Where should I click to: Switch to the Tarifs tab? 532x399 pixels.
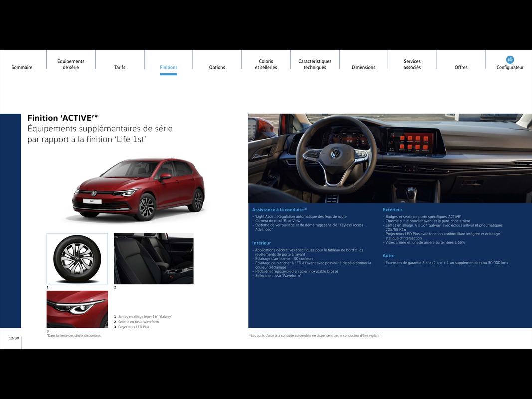click(120, 67)
